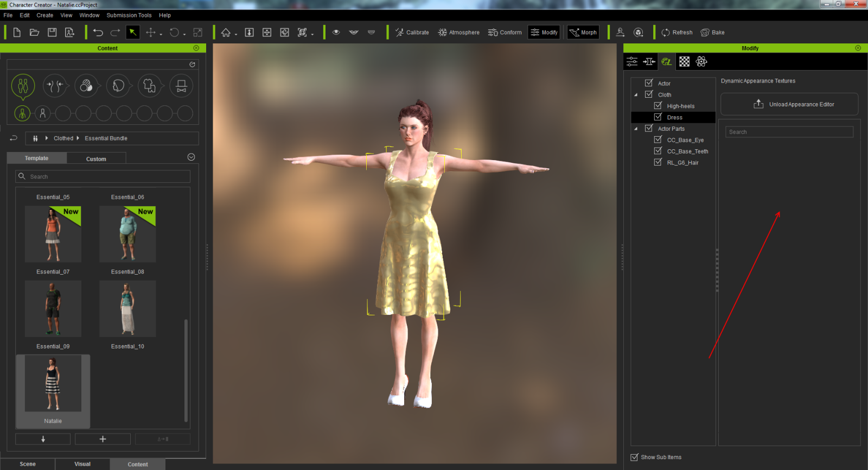Open the Modify morph squeeze tab
Viewport: 868px width, 470px height.
(649, 62)
